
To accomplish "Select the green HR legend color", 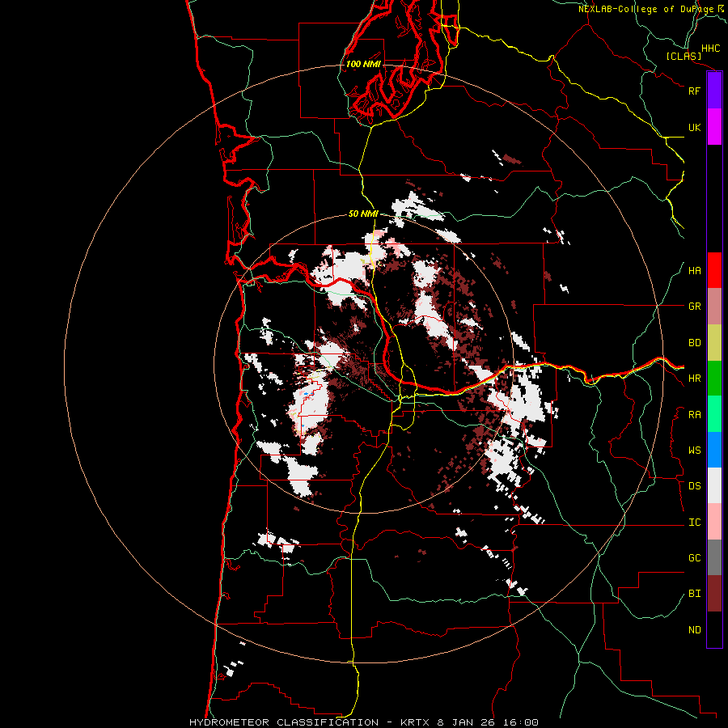I will coord(714,378).
